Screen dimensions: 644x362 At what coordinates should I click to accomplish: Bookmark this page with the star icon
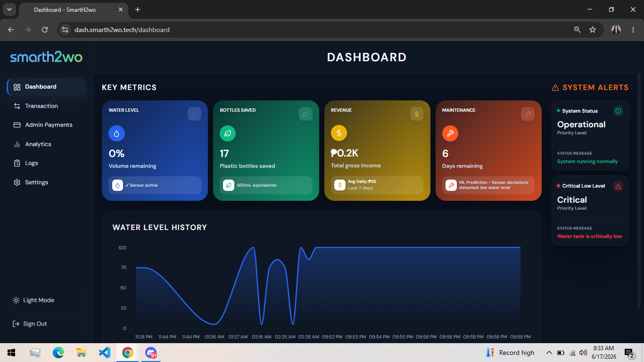point(593,30)
